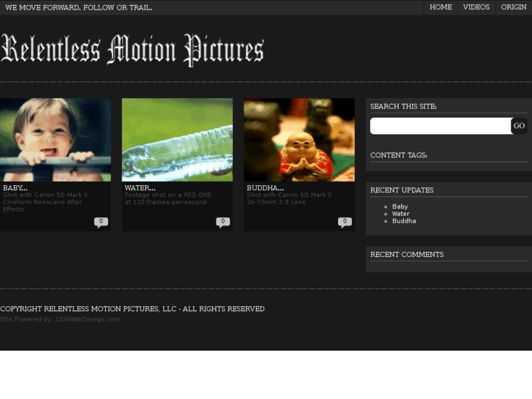Click the WATER... post title
Viewport: 532px width, 399px height.
(x=140, y=187)
